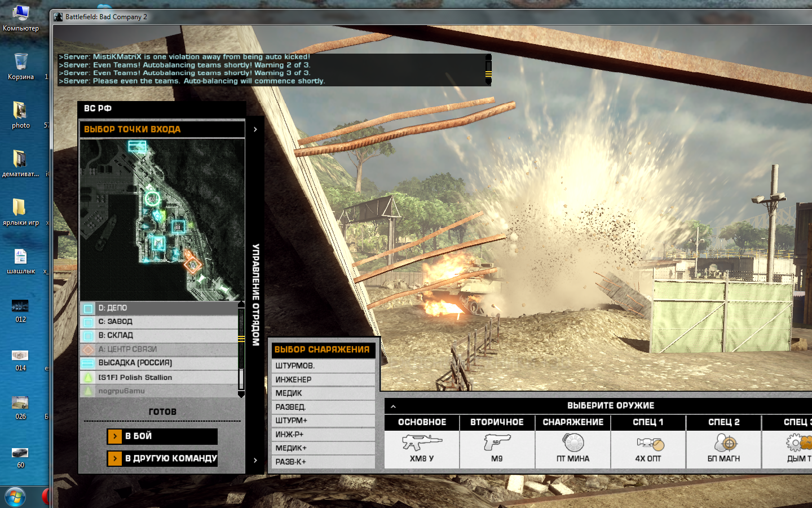
Task: Open Windows Start menu orb
Action: 15,497
